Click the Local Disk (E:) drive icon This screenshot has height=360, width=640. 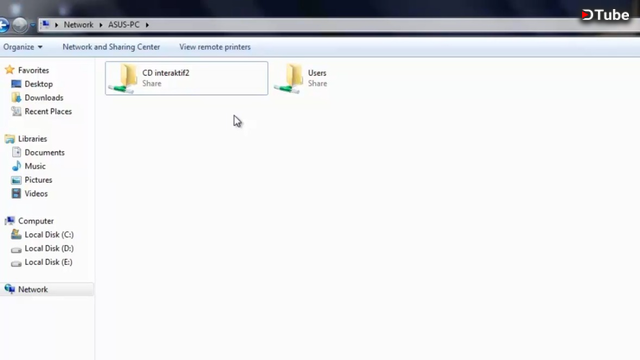pos(16,263)
